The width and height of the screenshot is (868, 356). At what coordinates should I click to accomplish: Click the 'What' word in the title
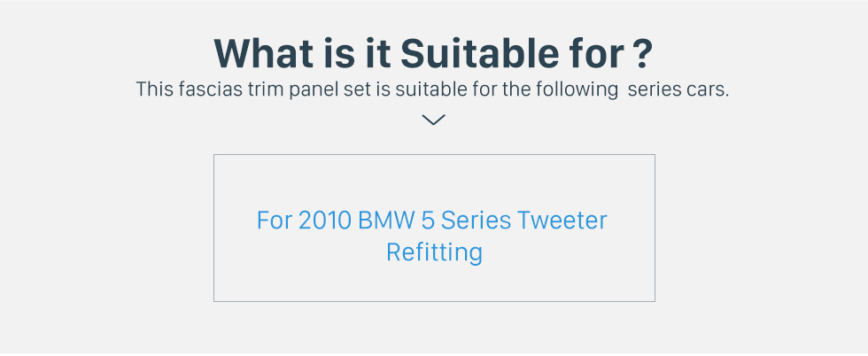(264, 53)
